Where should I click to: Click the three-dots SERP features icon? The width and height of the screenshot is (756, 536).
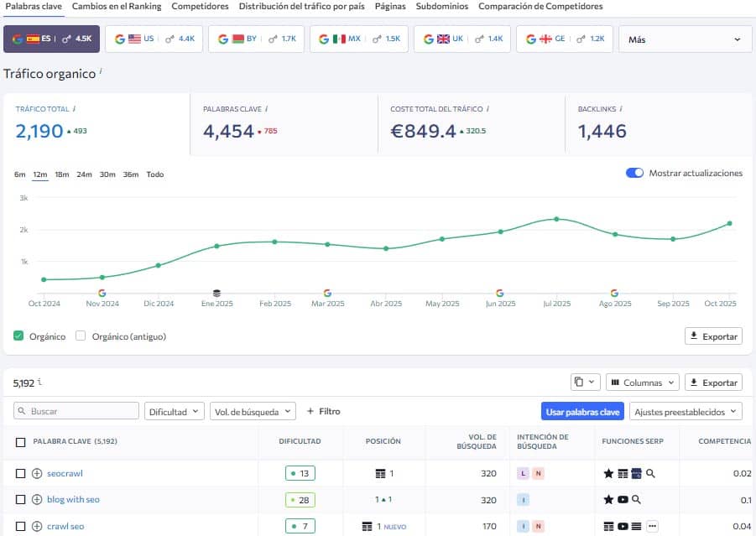[x=653, y=526]
